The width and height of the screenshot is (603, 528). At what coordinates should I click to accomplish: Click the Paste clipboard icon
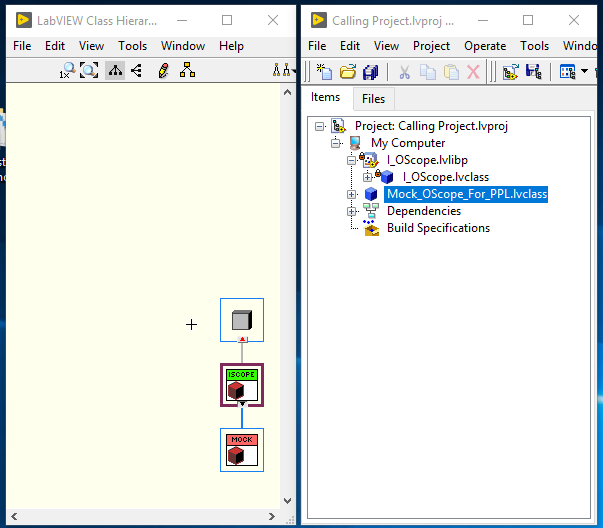coord(451,72)
